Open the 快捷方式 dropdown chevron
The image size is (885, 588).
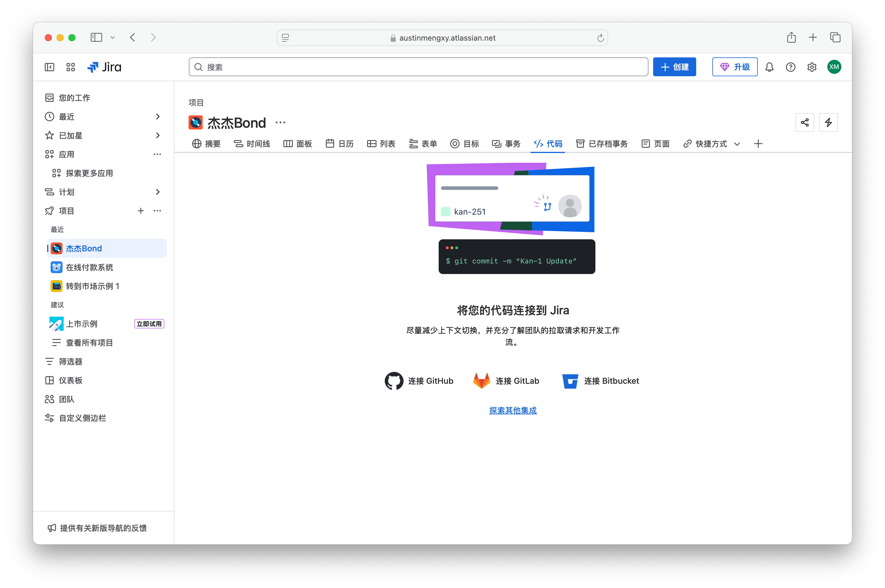[737, 144]
